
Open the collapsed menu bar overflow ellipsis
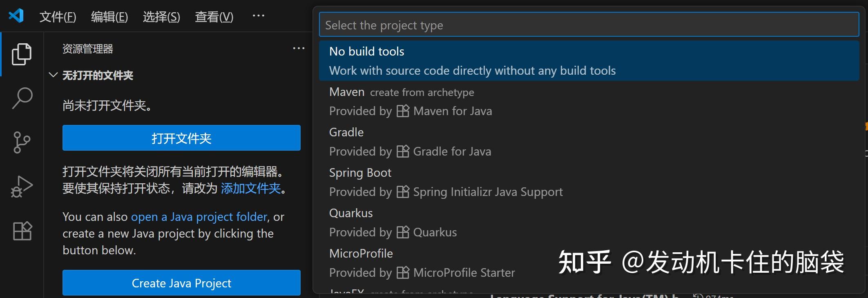(x=258, y=16)
